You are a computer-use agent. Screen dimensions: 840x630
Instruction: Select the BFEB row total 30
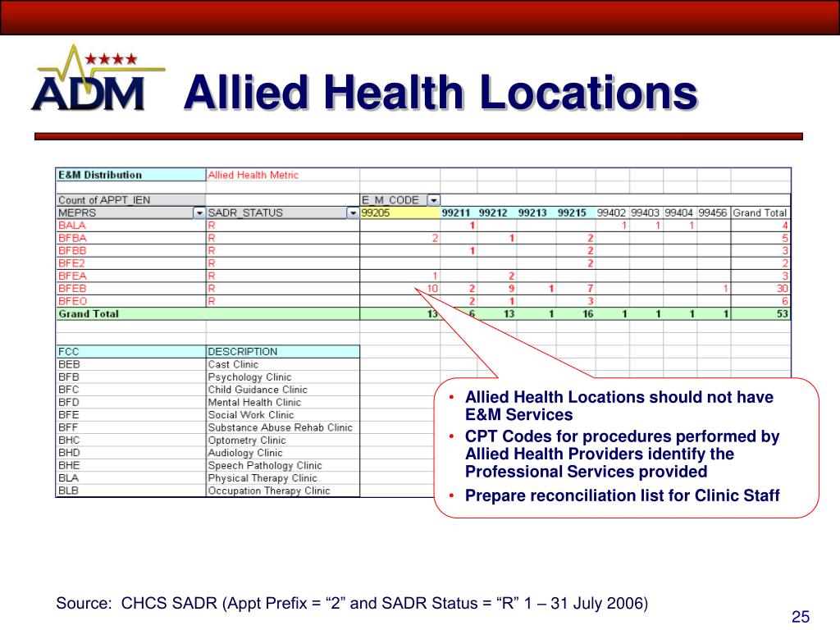[x=760, y=288]
